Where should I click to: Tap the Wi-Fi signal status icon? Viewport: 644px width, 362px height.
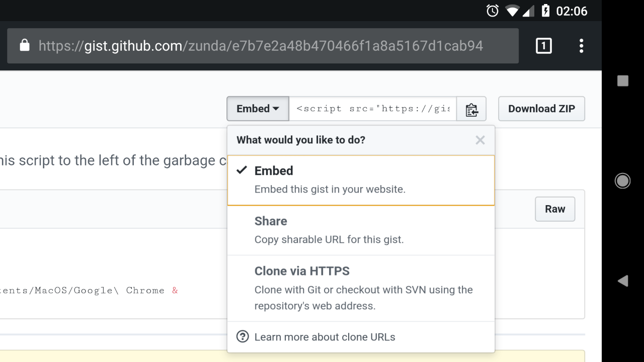512,11
